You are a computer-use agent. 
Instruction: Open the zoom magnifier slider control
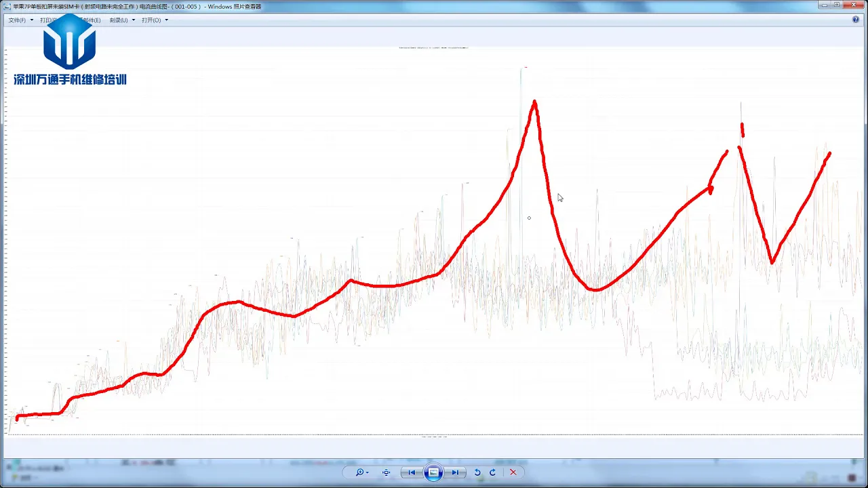coord(361,472)
